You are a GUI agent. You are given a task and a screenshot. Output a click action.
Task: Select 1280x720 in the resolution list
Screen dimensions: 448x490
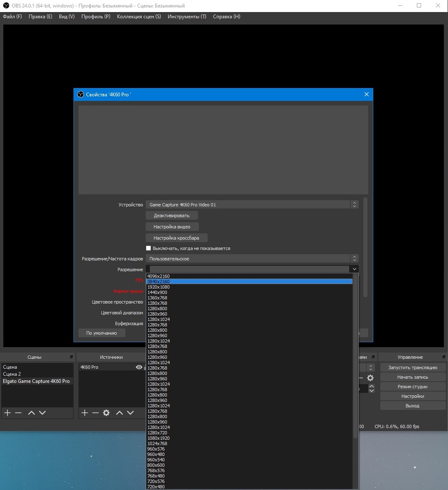(x=249, y=433)
